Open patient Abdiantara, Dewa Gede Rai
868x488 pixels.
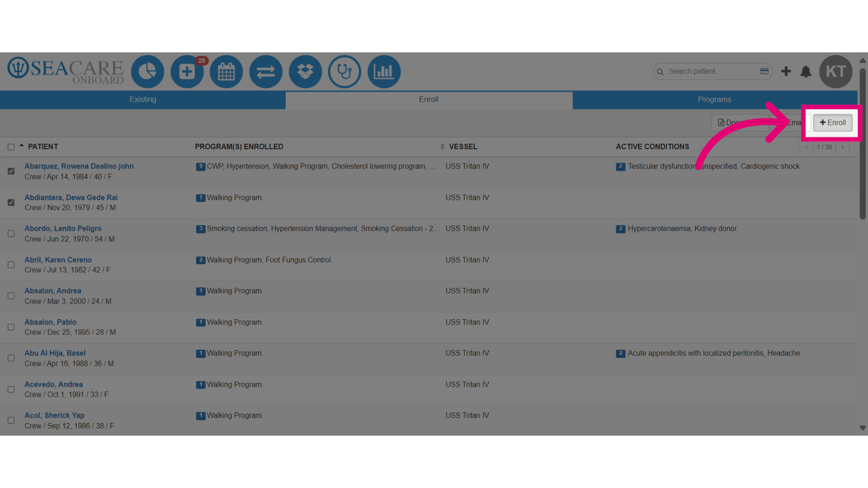pyautogui.click(x=71, y=197)
